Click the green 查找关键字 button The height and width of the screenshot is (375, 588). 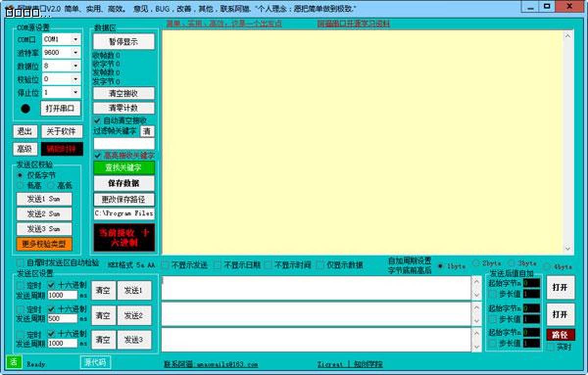pos(124,168)
